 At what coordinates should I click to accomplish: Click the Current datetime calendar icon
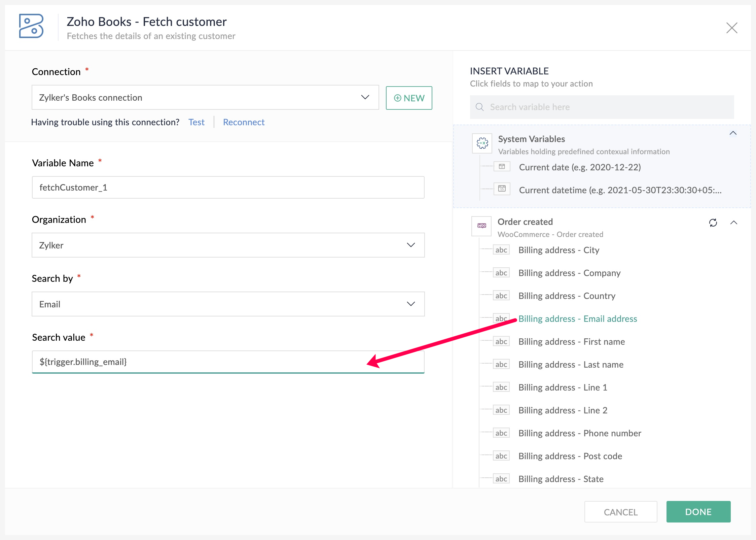click(x=502, y=189)
